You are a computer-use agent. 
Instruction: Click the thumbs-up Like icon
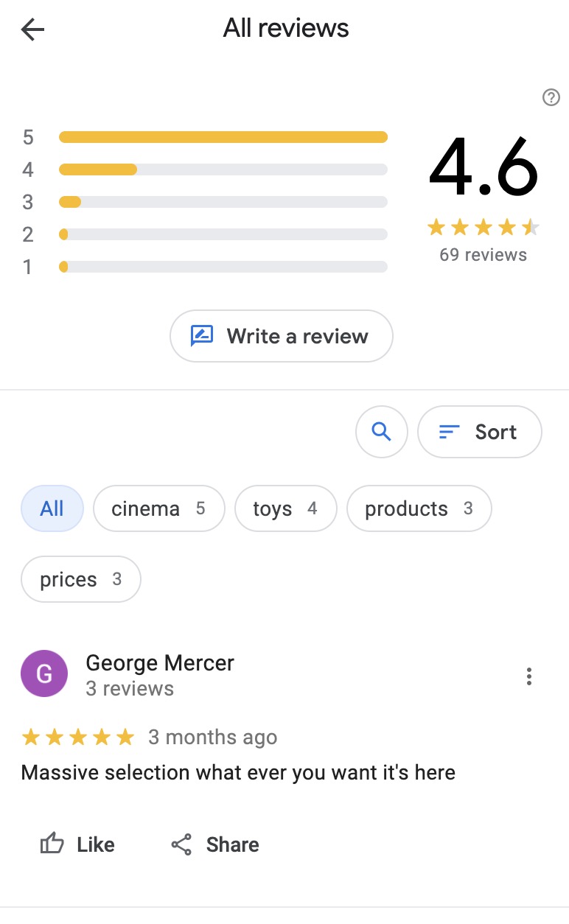tap(52, 844)
